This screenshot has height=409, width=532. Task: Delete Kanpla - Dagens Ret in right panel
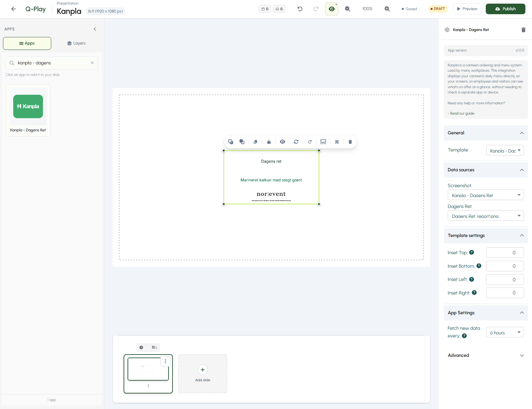(x=523, y=30)
